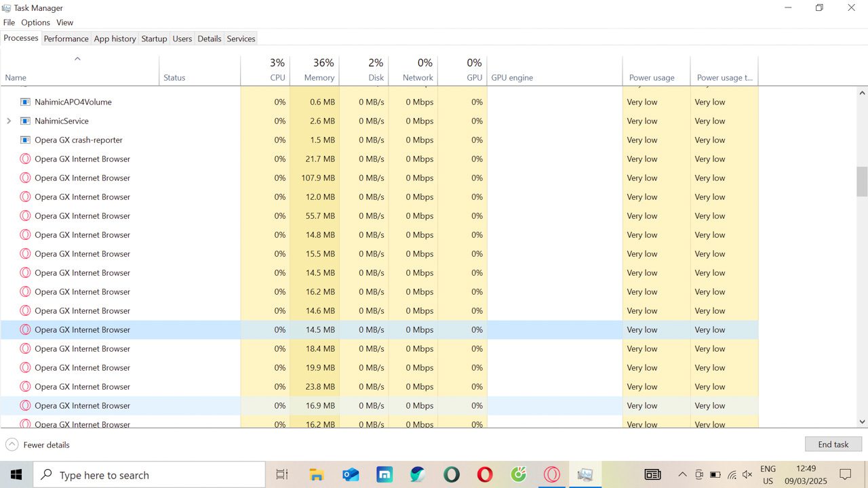Click the vertical scrollbar down arrow
The width and height of the screenshot is (868, 488).
point(863,422)
